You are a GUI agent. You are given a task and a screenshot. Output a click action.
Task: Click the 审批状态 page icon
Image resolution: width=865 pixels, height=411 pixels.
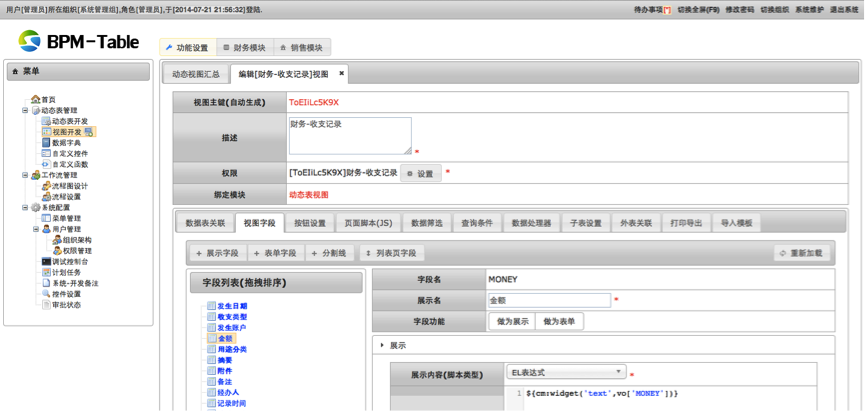(x=46, y=305)
